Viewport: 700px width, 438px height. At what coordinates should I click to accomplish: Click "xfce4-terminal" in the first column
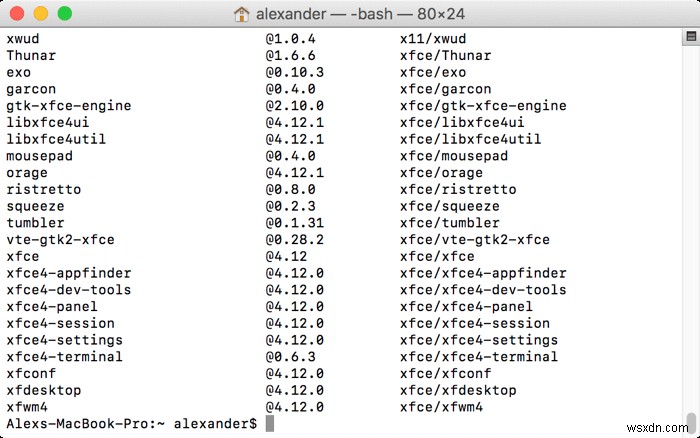click(65, 357)
